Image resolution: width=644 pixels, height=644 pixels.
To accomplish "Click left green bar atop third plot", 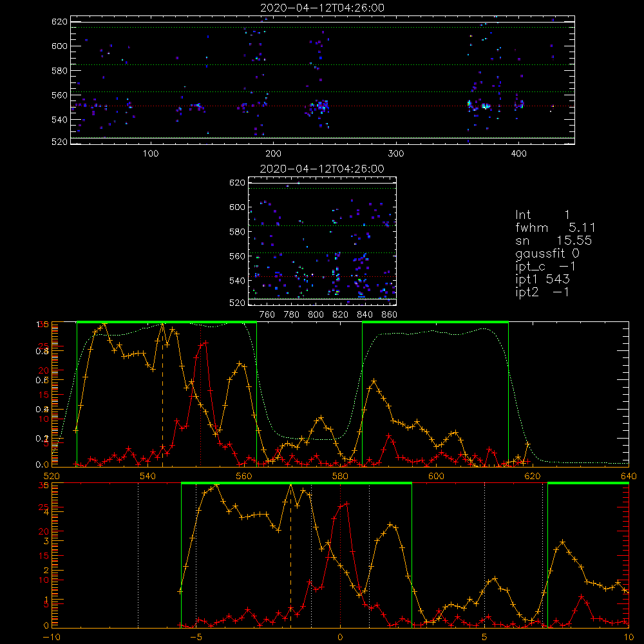I will click(167, 323).
